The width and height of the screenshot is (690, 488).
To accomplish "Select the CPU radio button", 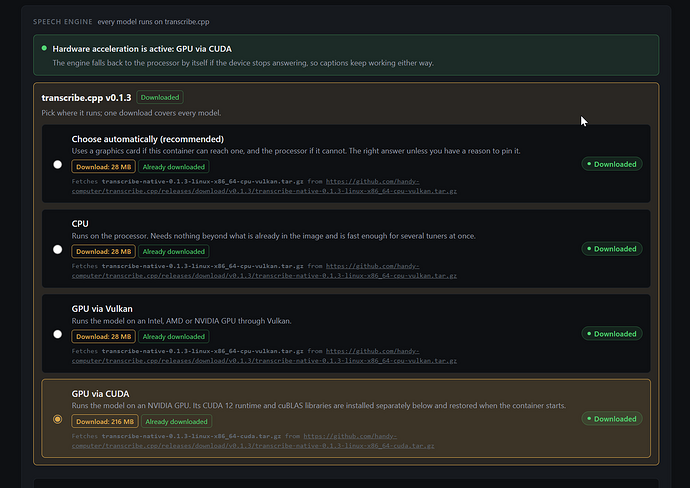I will point(58,250).
